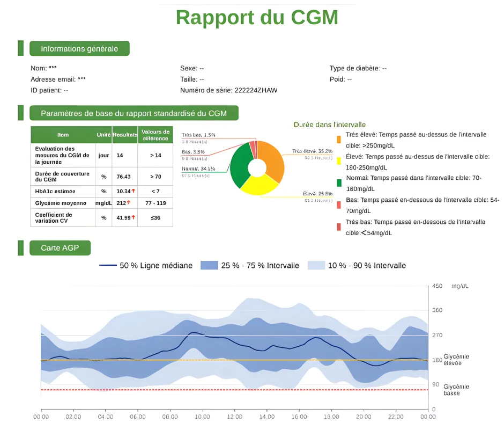The image size is (504, 423).
Task: Open the Carte AGP section header
Action: pos(60,248)
